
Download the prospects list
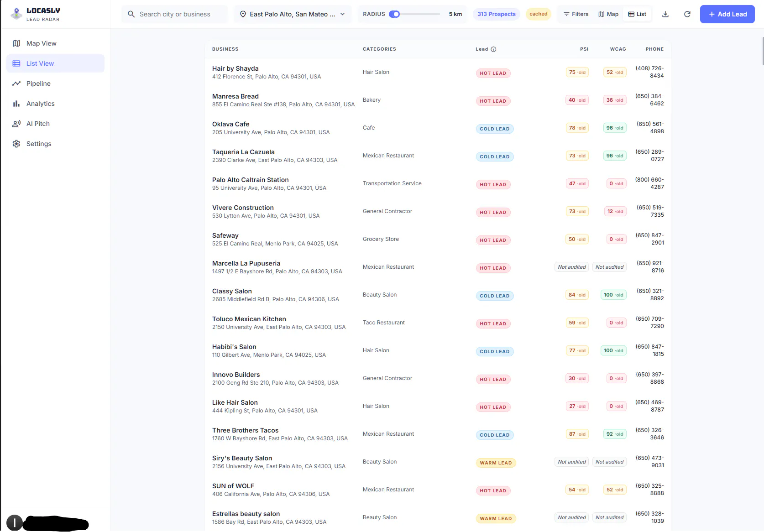coord(665,14)
